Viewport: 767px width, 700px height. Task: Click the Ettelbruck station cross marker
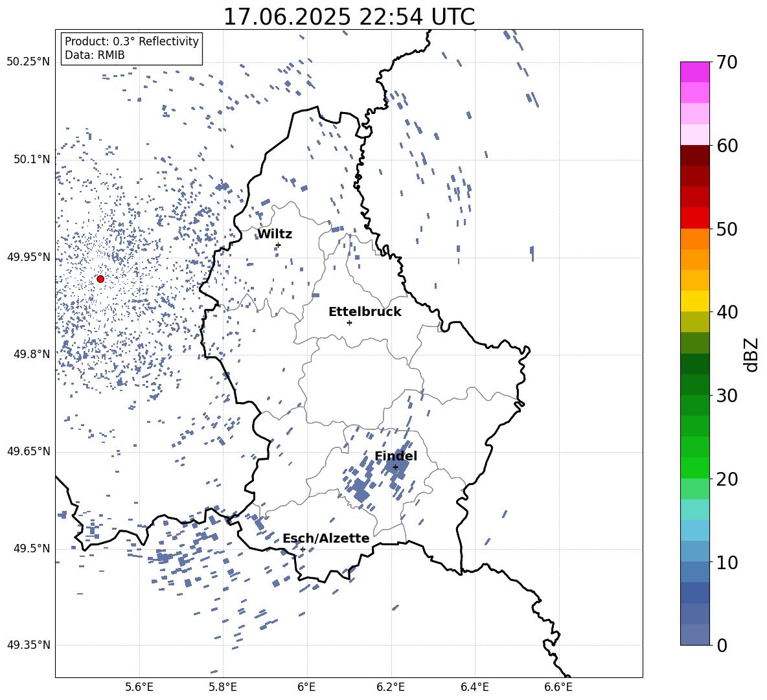coord(349,322)
